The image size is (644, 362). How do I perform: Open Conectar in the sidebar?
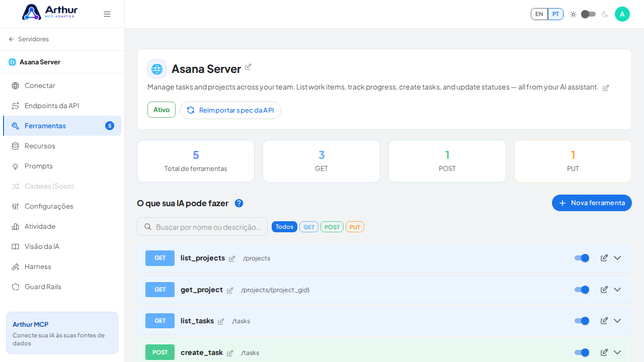(x=62, y=85)
